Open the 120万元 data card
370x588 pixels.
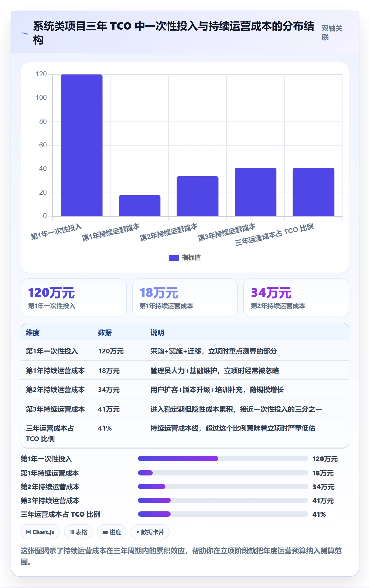click(74, 297)
